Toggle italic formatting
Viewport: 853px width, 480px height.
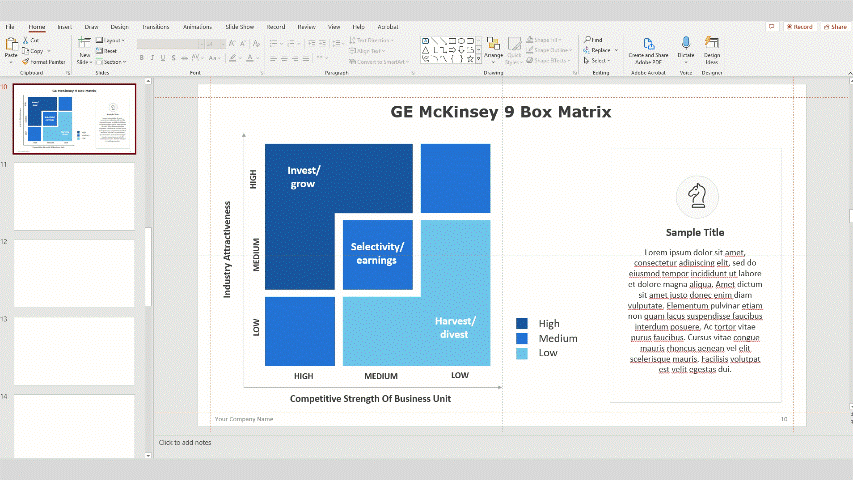point(152,58)
